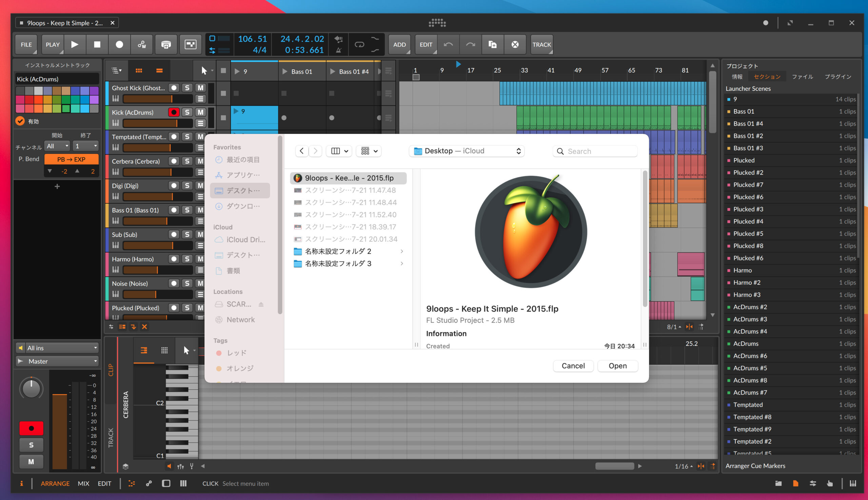Toggle the metronome icon
This screenshot has width=868, height=500.
tap(338, 50)
